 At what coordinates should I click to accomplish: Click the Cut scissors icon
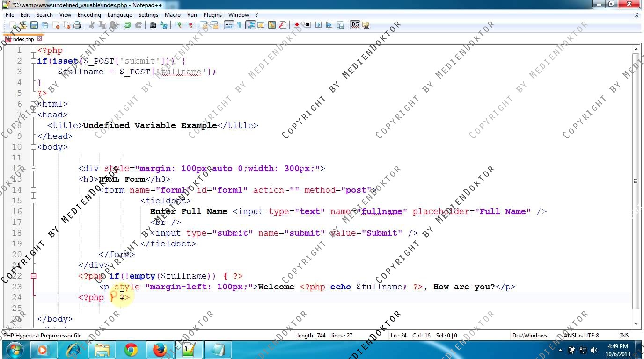pyautogui.click(x=92, y=25)
